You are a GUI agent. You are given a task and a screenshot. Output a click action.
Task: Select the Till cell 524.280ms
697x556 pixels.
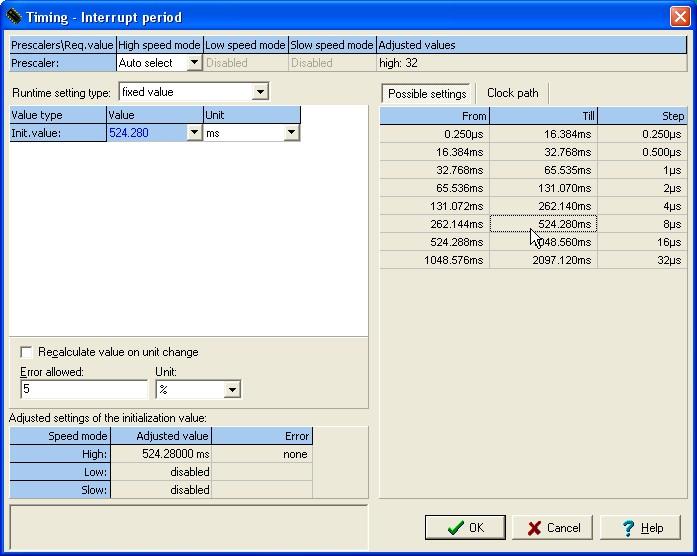(x=543, y=224)
